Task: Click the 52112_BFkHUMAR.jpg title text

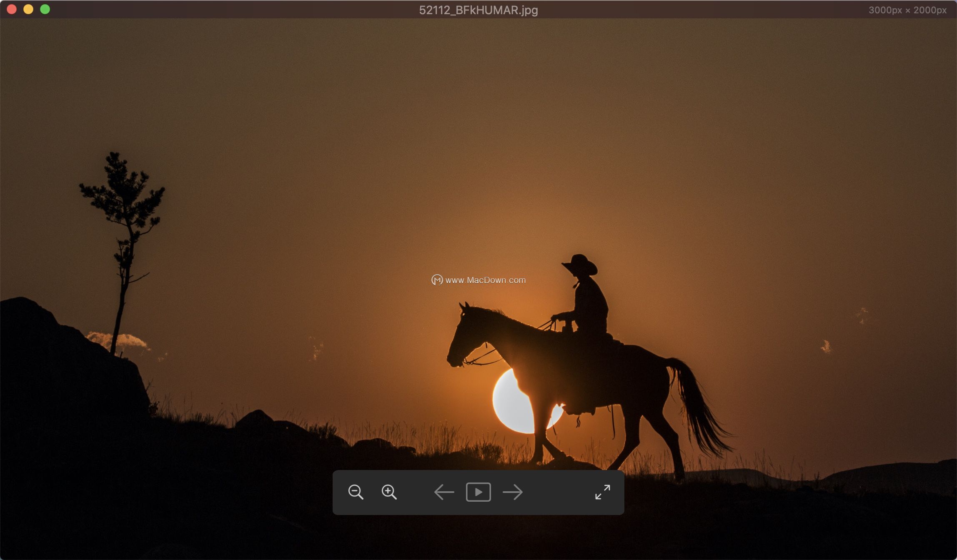Action: click(x=478, y=10)
